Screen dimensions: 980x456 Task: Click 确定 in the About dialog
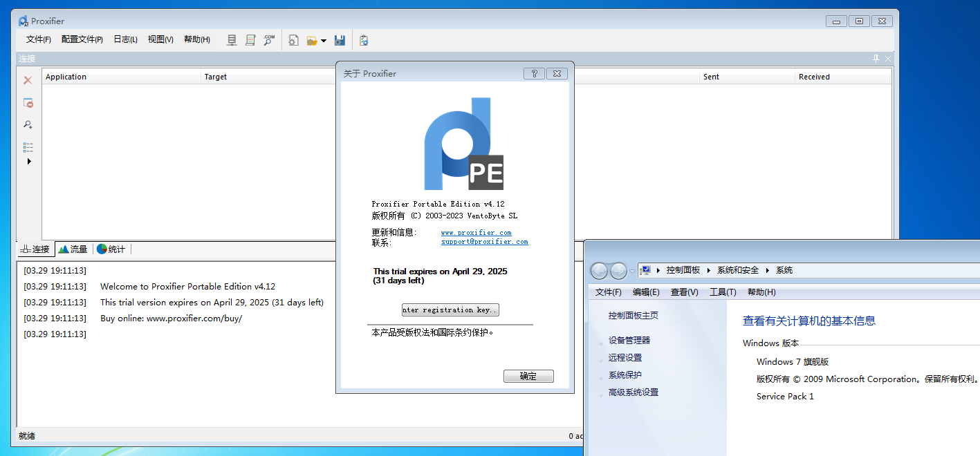pos(528,376)
